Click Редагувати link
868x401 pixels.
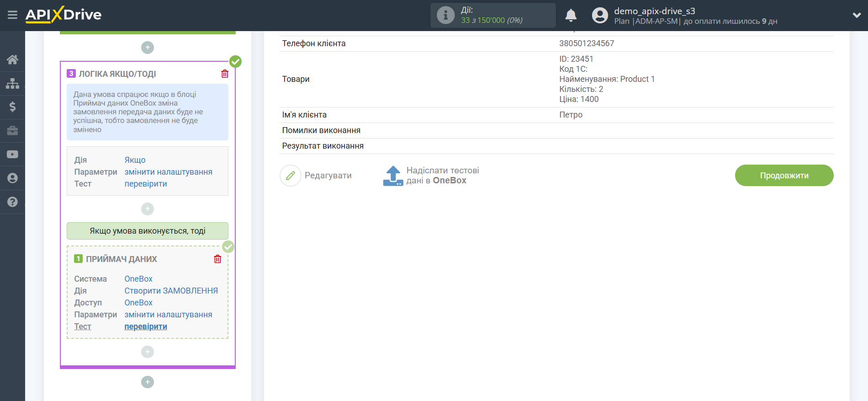click(x=328, y=176)
